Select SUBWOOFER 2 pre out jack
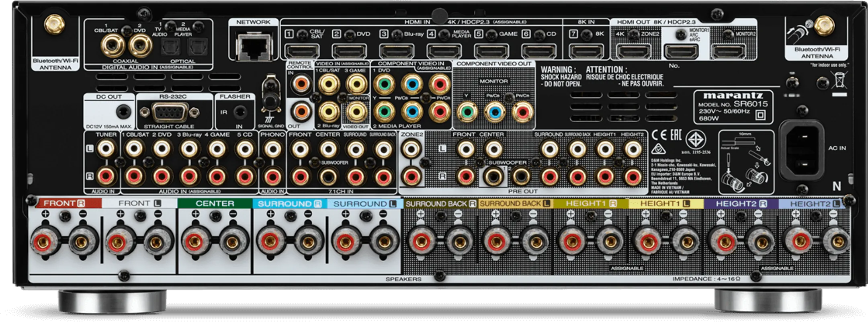Screen dimensions: 868x322 (x=521, y=176)
